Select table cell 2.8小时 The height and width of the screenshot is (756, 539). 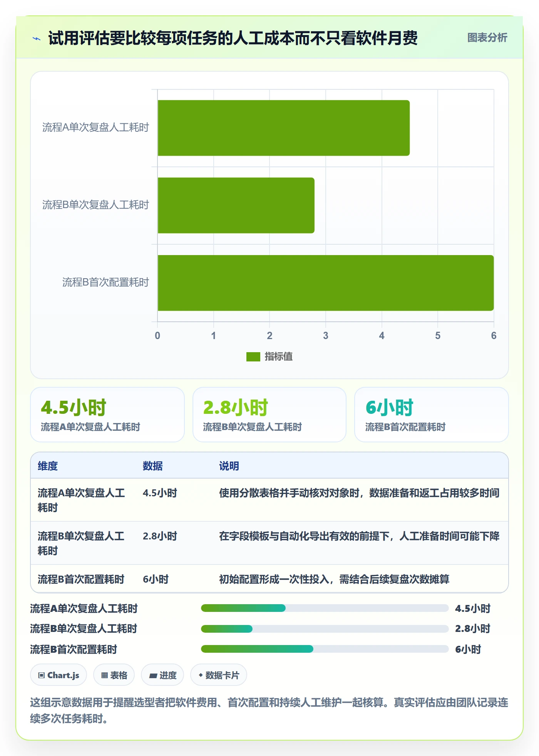point(160,536)
